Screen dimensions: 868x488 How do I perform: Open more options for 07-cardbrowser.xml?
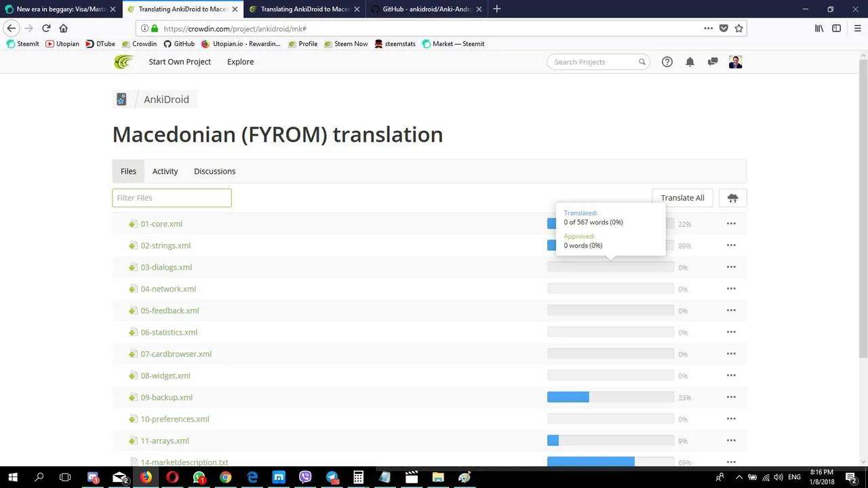tap(731, 354)
